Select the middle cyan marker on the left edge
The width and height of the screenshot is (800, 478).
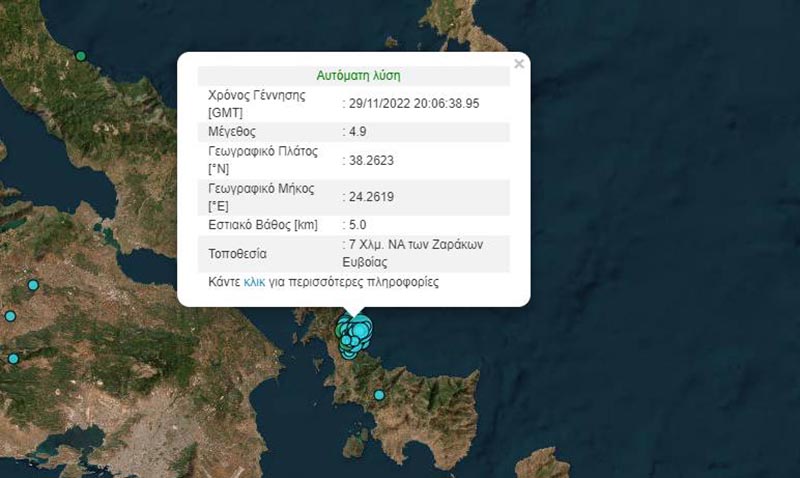(10, 316)
